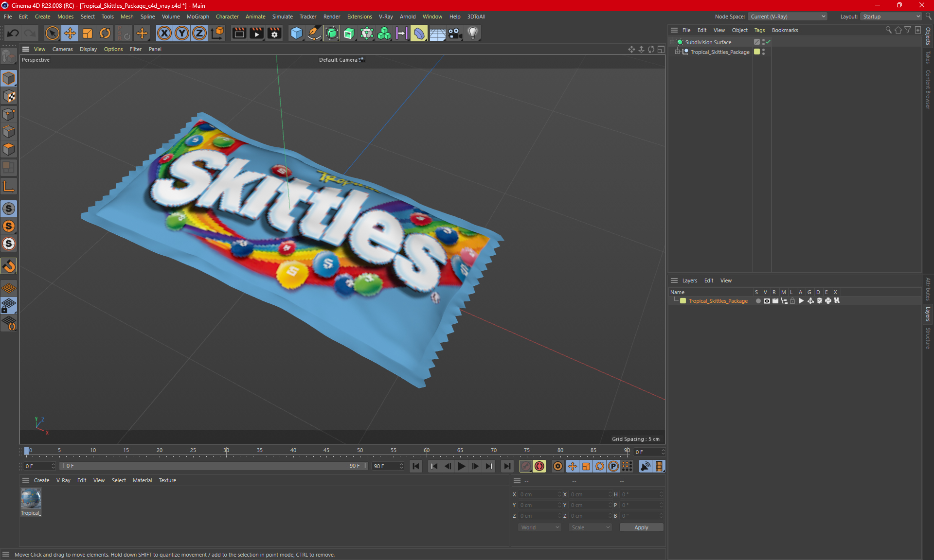Open Edit Render Settings

pos(274,33)
